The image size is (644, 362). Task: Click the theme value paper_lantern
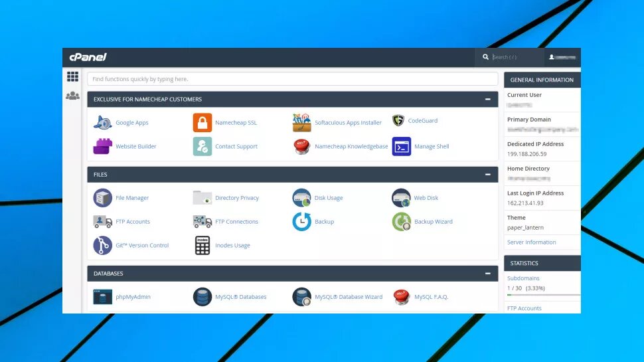pyautogui.click(x=525, y=228)
